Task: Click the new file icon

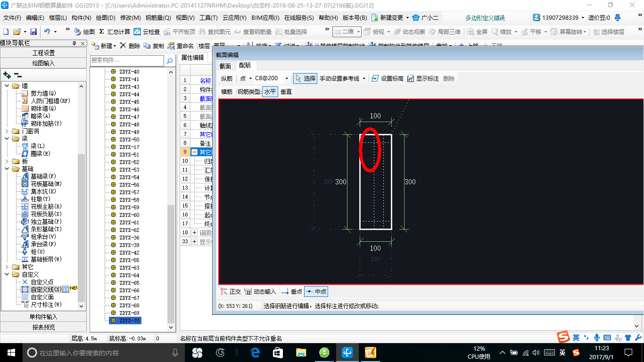Action: pos(6,32)
